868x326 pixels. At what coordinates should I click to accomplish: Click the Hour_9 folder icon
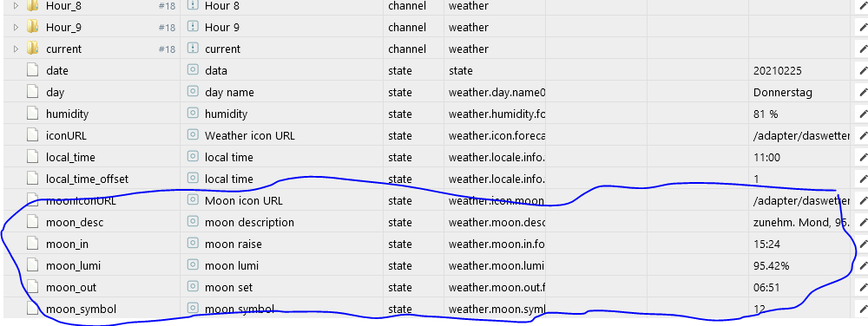click(33, 27)
